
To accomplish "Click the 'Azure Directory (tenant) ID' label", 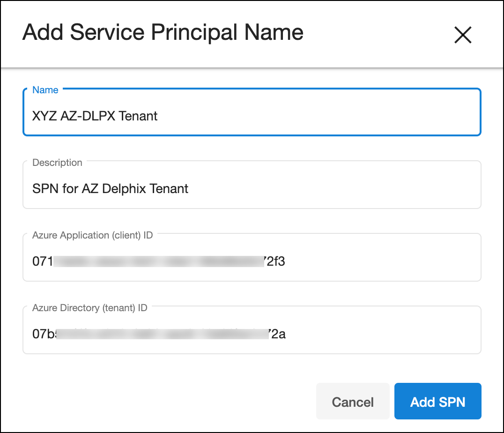I will click(x=89, y=308).
